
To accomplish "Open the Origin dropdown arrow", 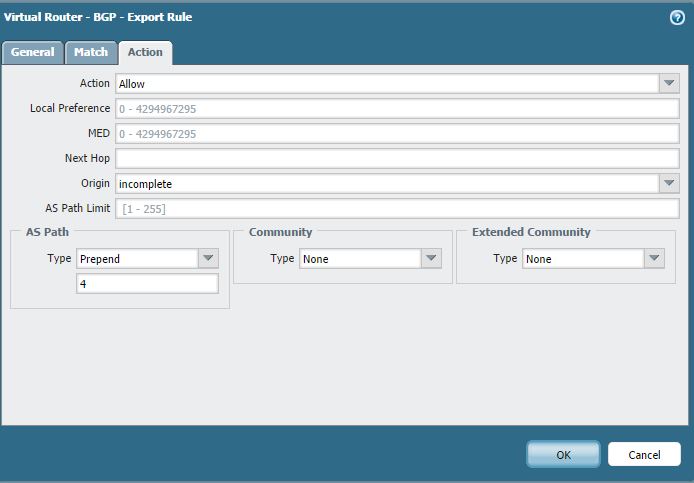I will pos(669,184).
